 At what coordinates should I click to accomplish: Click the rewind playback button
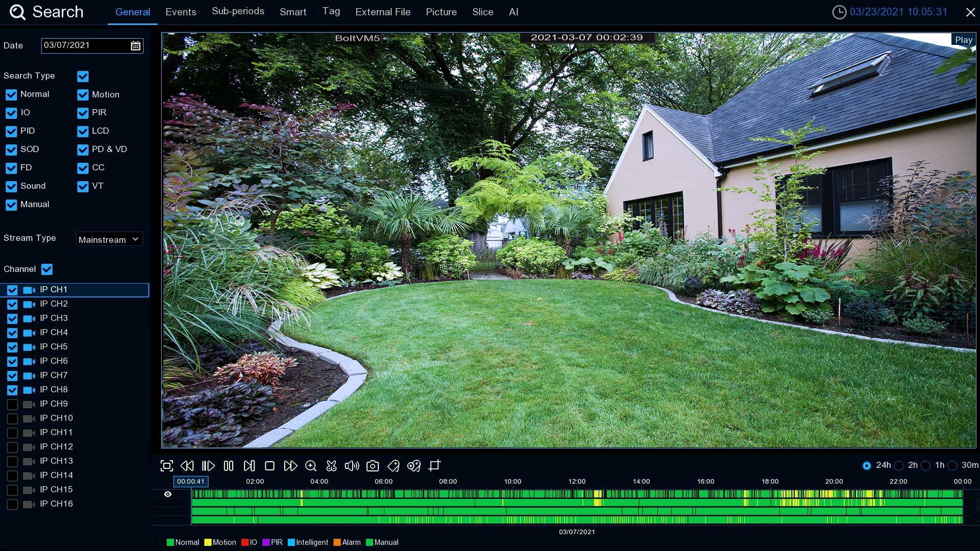tap(187, 466)
